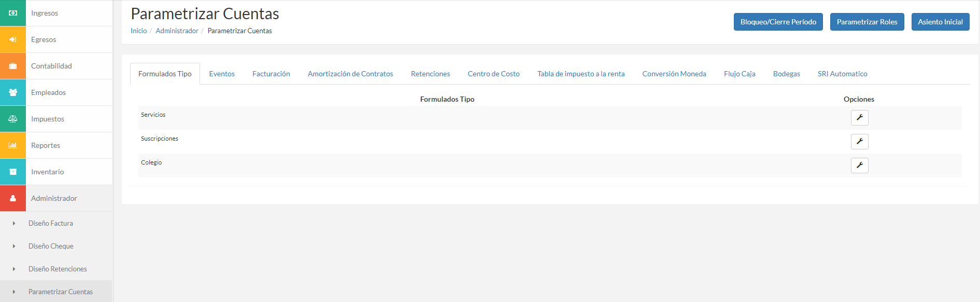Click the Servicios row text
Image resolution: width=980 pixels, height=302 pixels.
153,115
